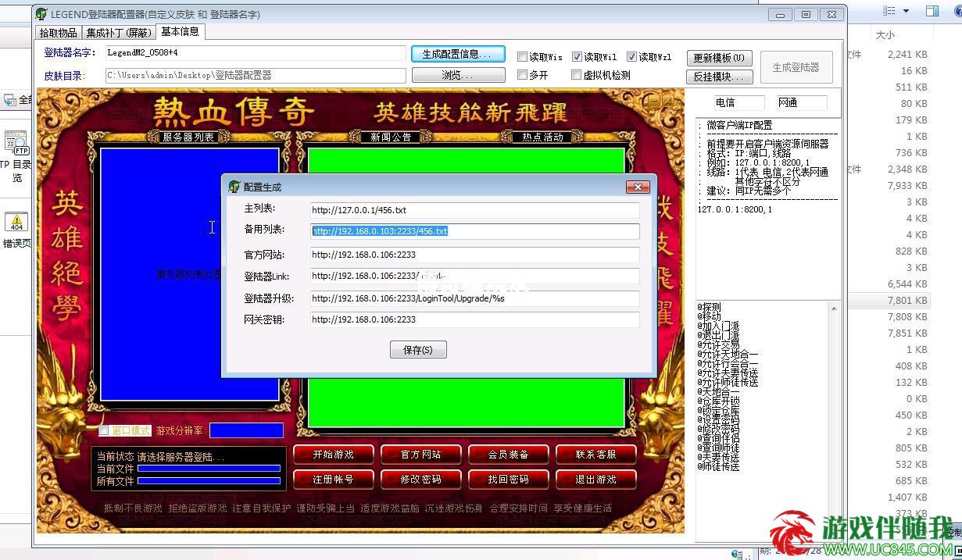Toggle the 读取Wzl checkbox

click(631, 56)
